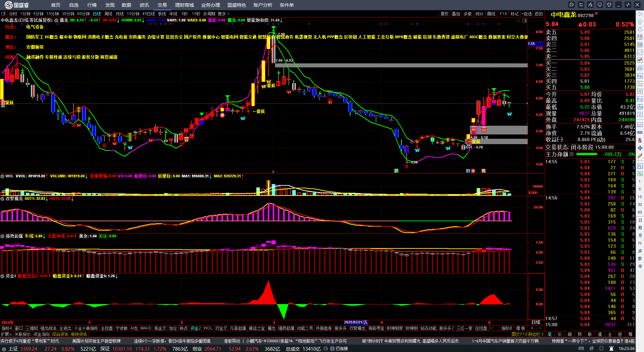Screen dimensions: 644x352
Task: Select the pencil drawing tool icon
Action: pyautogui.click(x=640, y=156)
